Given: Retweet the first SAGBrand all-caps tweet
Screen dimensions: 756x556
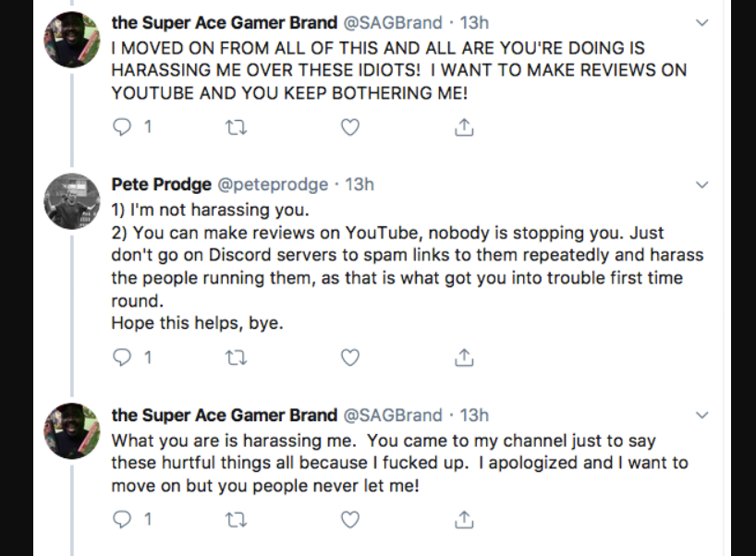Looking at the screenshot, I should [237, 127].
